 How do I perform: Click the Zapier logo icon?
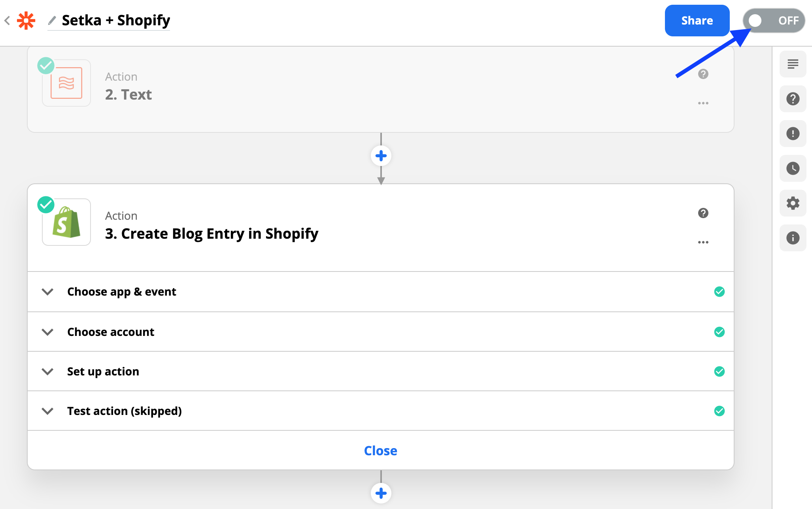coord(26,21)
